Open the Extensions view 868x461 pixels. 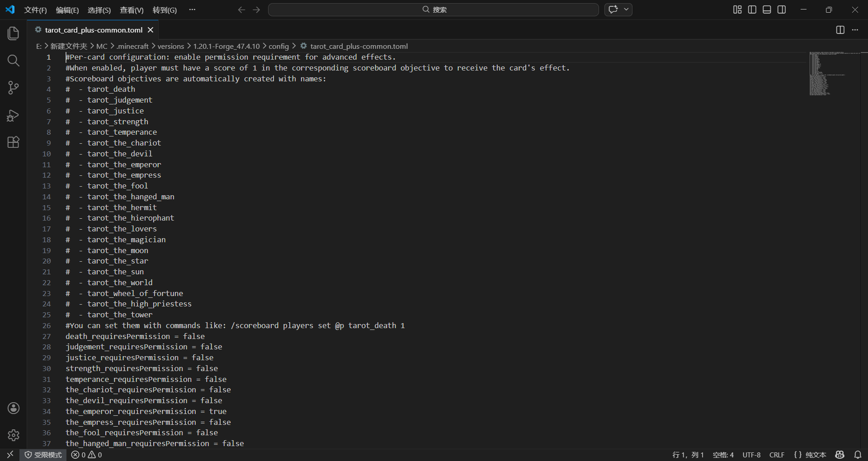pos(14,142)
